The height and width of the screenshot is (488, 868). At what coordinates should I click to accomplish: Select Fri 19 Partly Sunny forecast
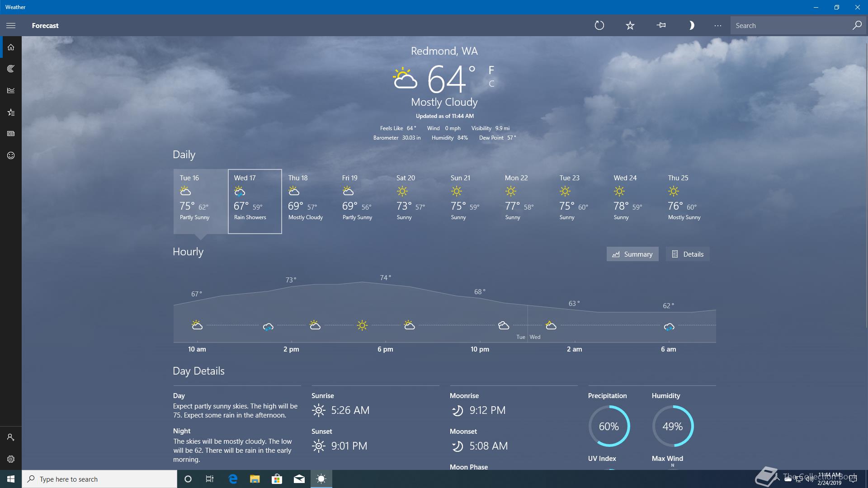[x=363, y=202]
